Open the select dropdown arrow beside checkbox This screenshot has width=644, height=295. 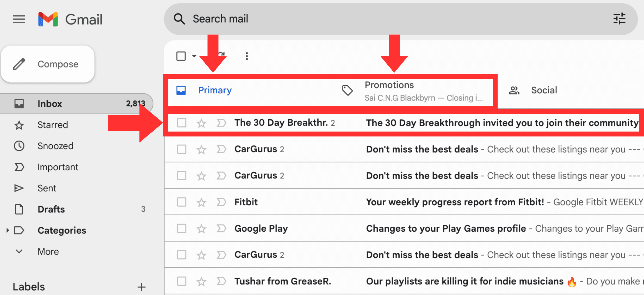[194, 56]
